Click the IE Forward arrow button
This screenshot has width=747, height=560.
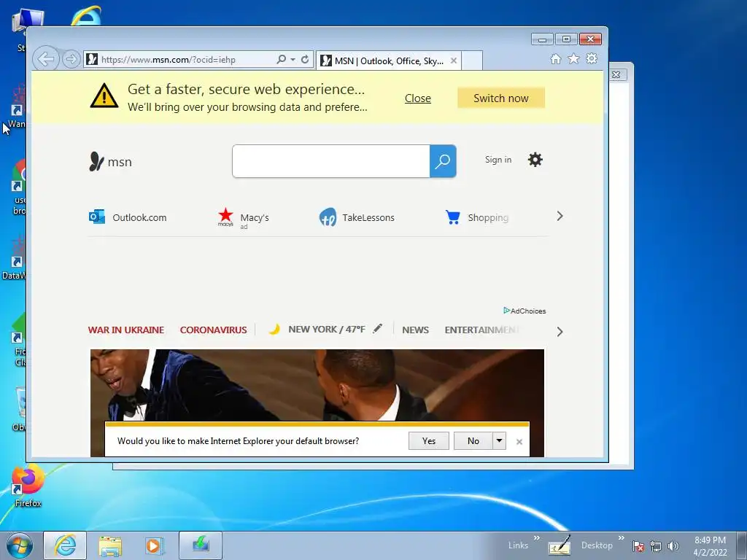pyautogui.click(x=71, y=60)
